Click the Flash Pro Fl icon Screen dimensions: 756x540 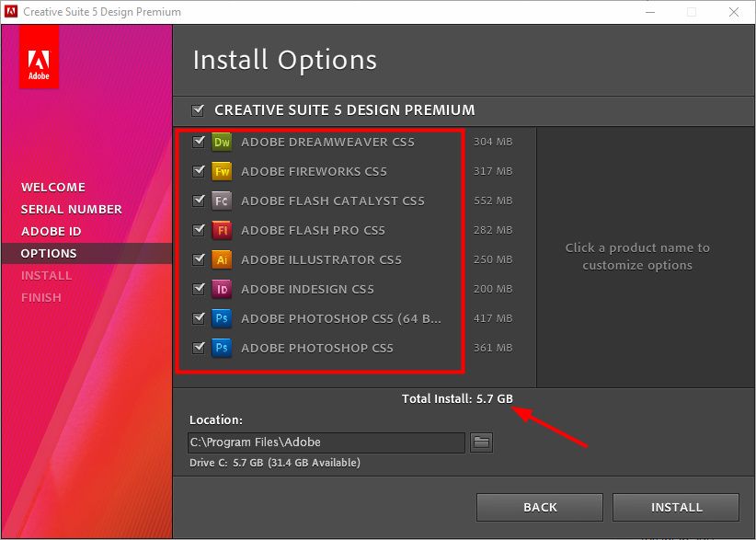[221, 230]
